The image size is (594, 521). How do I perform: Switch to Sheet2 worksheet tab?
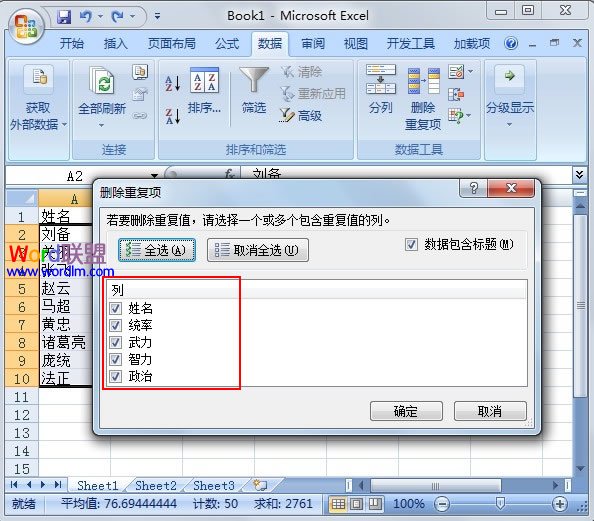tap(156, 485)
